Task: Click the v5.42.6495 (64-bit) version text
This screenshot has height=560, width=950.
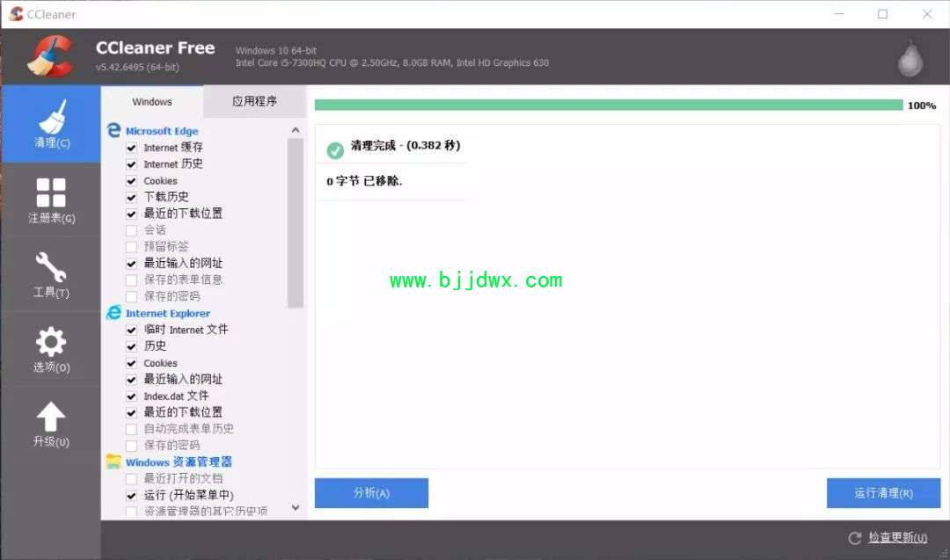Action: 137,67
